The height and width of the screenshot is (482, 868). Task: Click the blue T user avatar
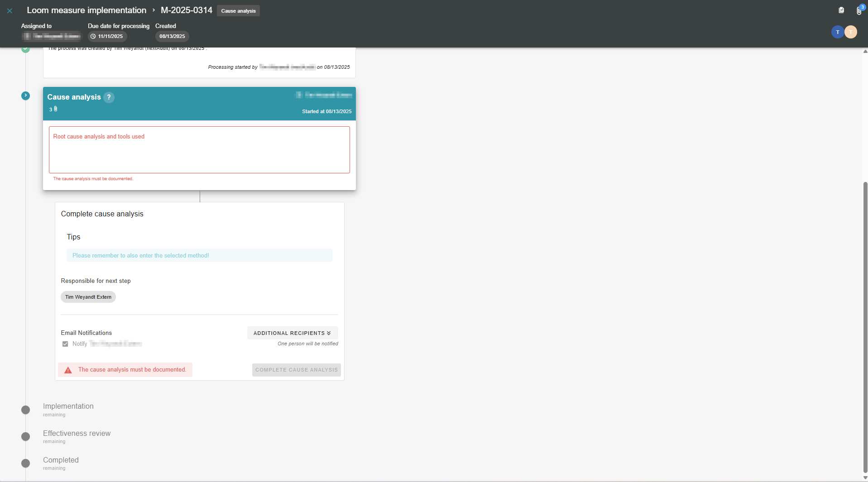[837, 32]
